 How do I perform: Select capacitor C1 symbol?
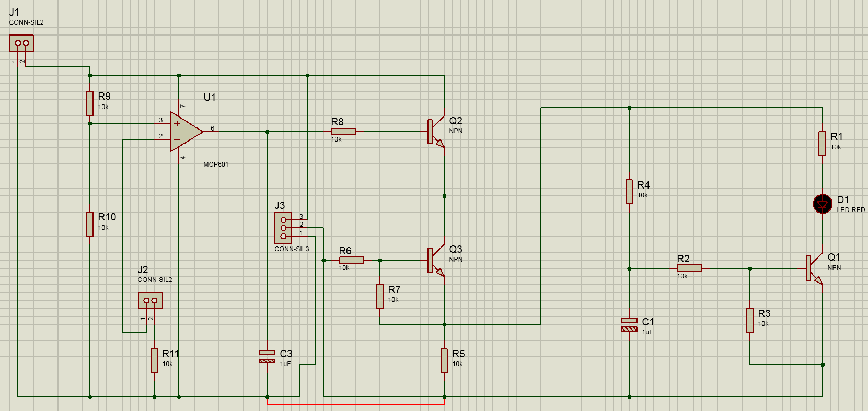pos(629,324)
